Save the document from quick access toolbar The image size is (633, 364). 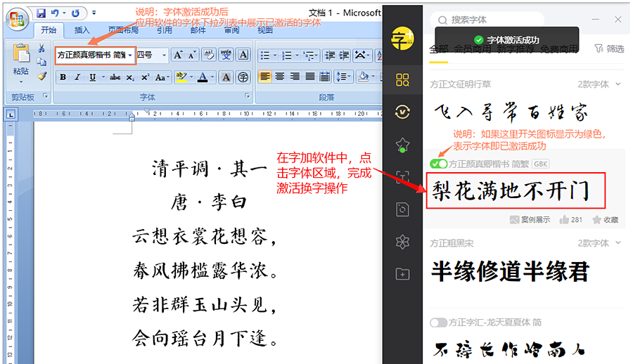41,13
